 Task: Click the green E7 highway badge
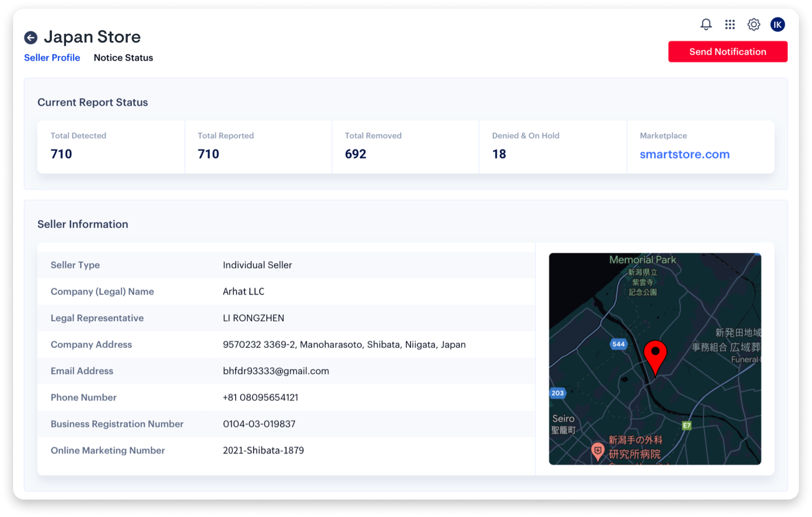686,425
